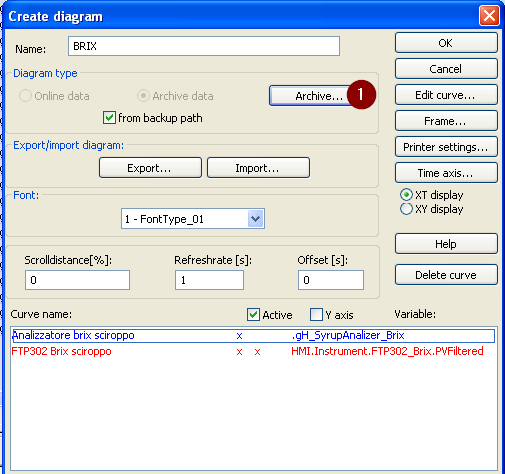
Task: Open Edit curve settings
Action: 446,95
